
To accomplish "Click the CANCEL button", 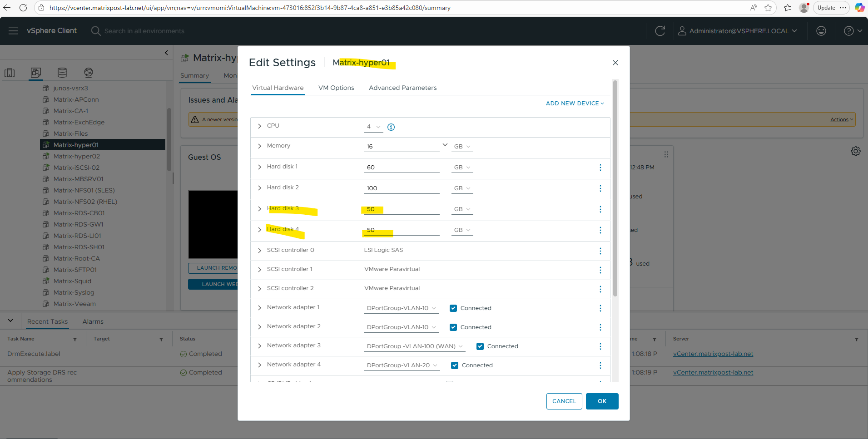I will click(564, 401).
